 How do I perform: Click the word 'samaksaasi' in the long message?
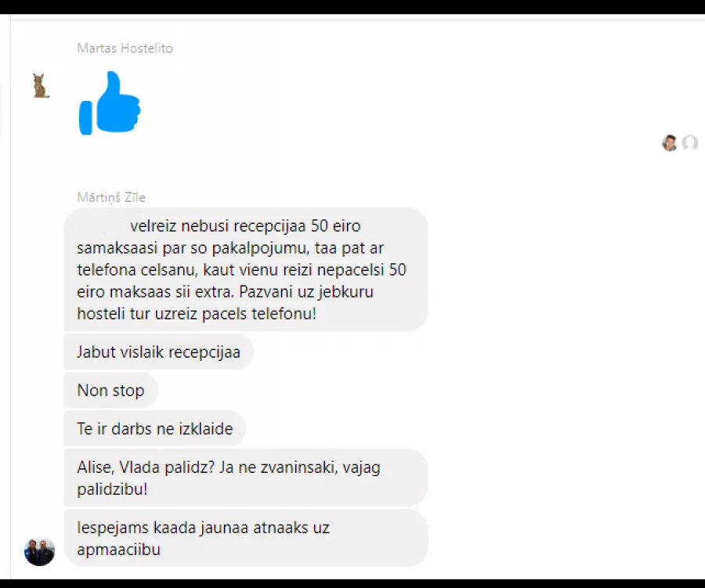point(117,247)
